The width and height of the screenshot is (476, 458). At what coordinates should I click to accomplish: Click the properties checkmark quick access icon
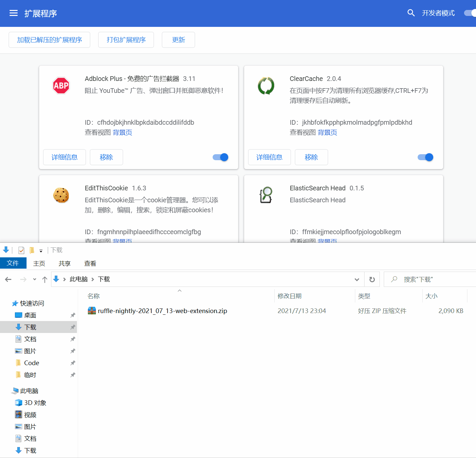(21, 250)
